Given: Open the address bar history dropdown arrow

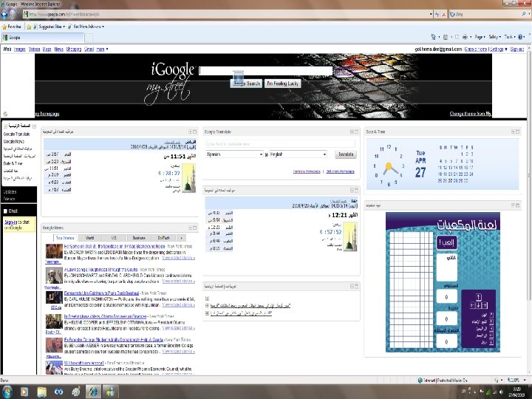Looking at the screenshot, I should tap(431, 14).
